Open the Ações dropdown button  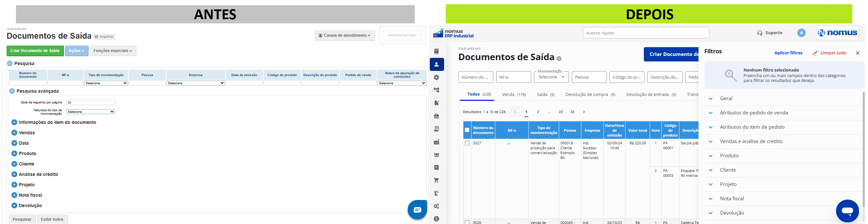click(x=77, y=51)
